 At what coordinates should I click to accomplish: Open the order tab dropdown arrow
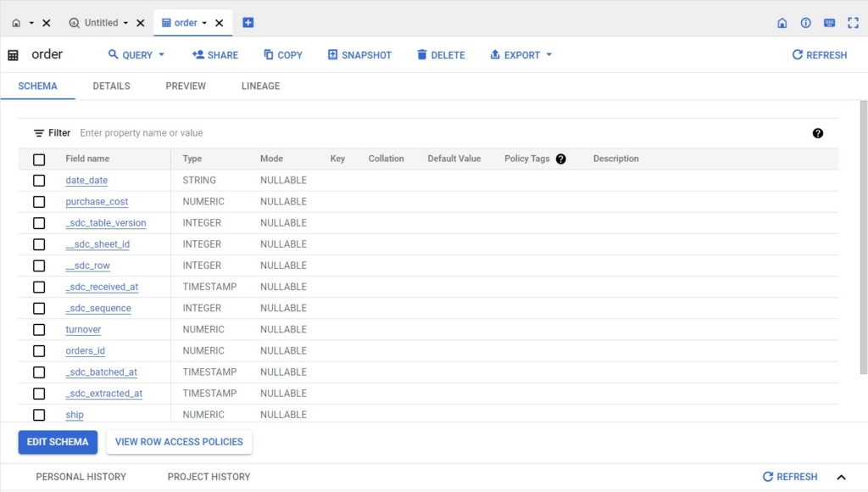[x=204, y=23]
